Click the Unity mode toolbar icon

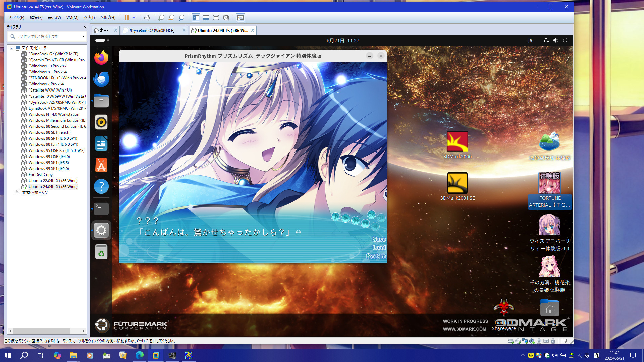(x=226, y=18)
